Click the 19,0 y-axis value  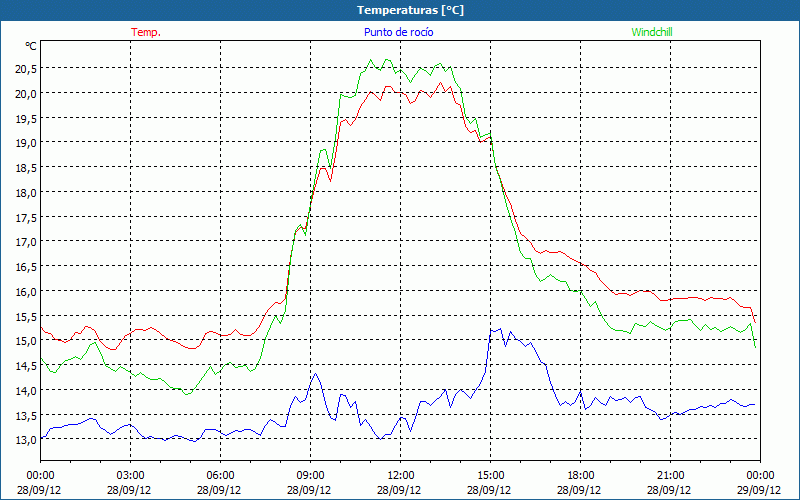[26, 144]
